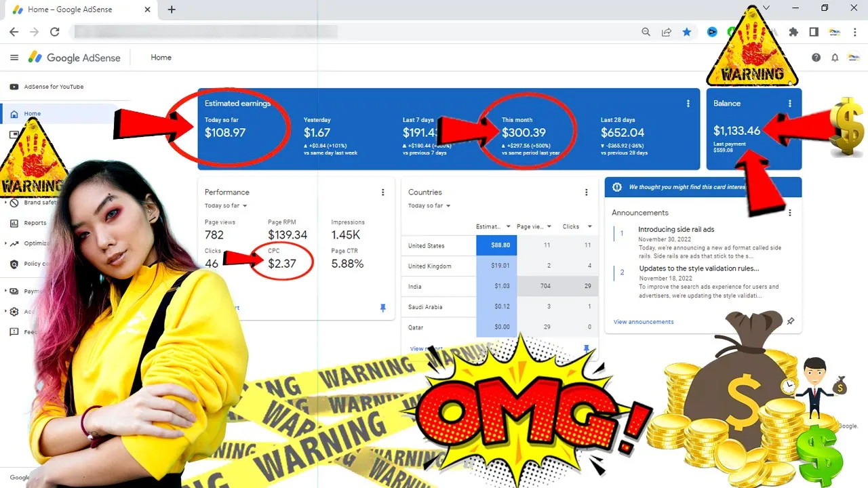Click the Impressions value 1.45K

[346, 235]
